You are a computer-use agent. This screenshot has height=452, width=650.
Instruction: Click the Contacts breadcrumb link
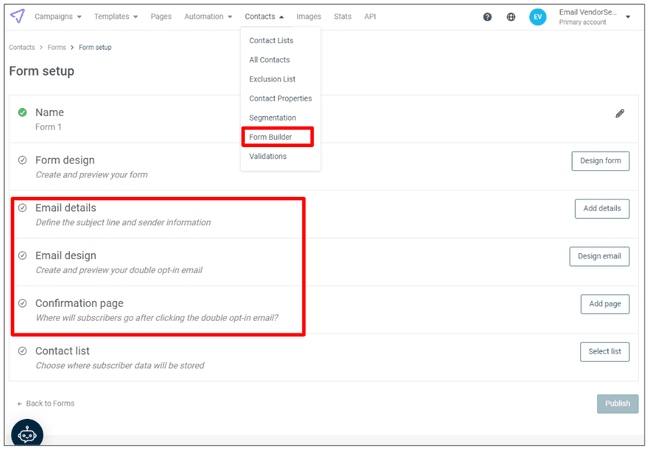22,47
